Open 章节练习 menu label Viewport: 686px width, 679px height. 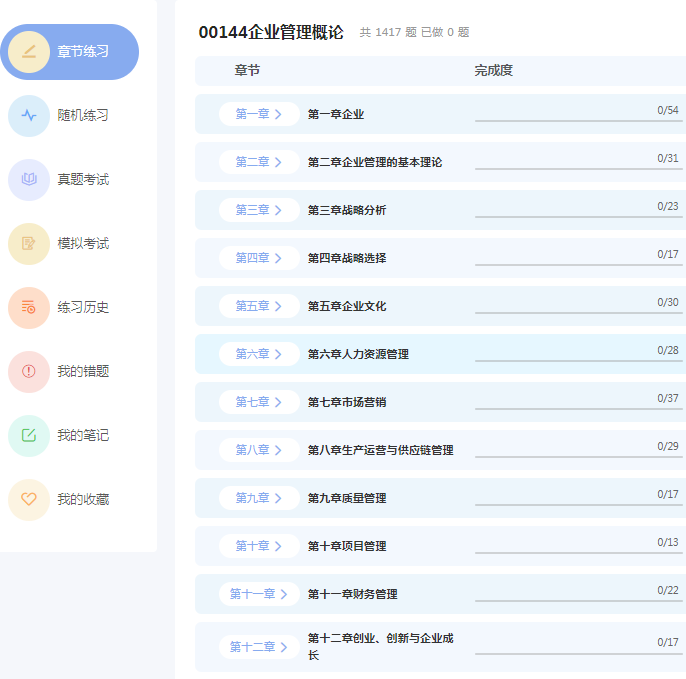[83, 52]
